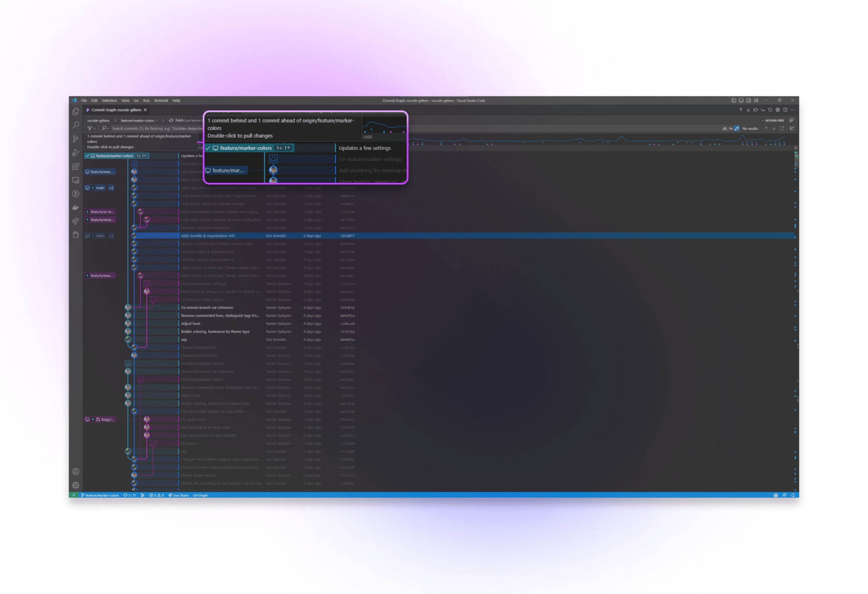Toggle secondary side bar layout button
This screenshot has height=594, width=868.
pos(749,100)
